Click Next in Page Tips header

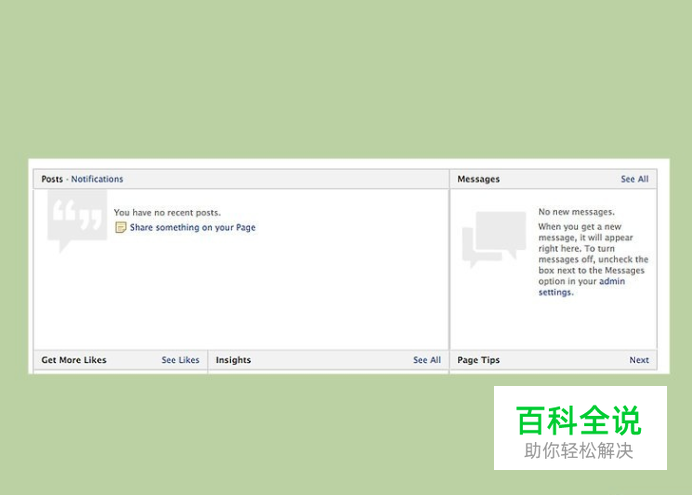(x=639, y=360)
